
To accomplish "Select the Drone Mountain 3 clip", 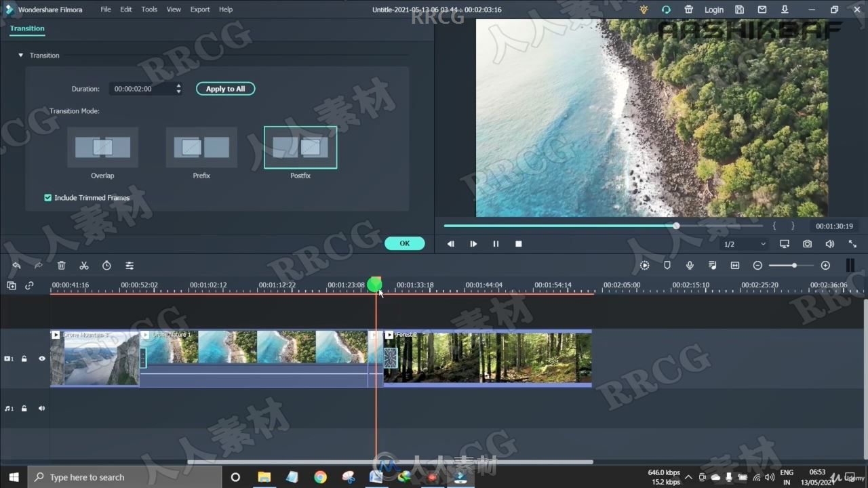I will coord(95,359).
